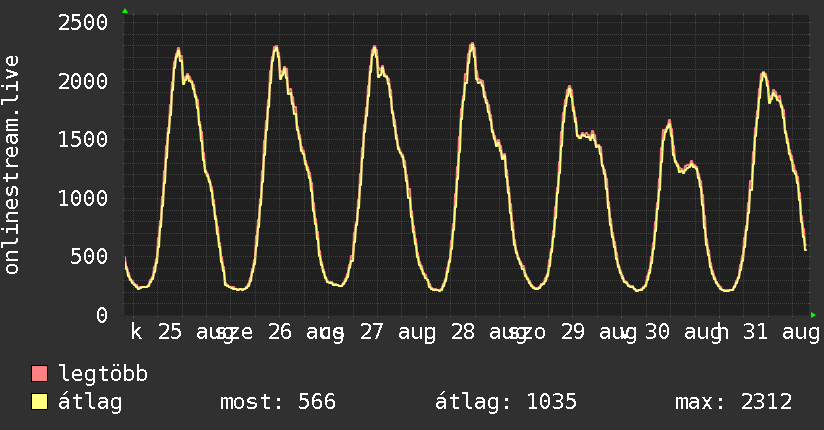Click the y-axis label 1000
The width and height of the screenshot is (824, 430).
tap(83, 199)
